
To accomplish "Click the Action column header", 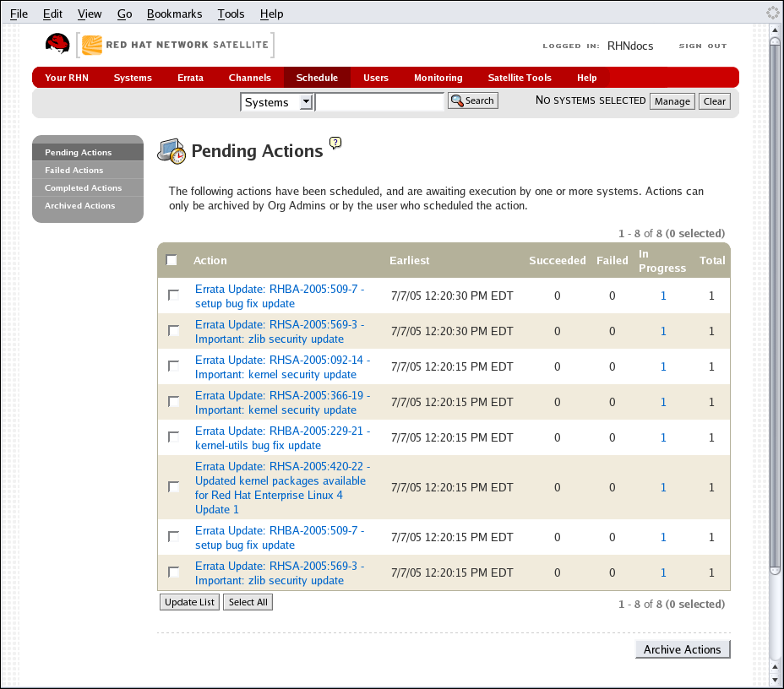I will (210, 260).
